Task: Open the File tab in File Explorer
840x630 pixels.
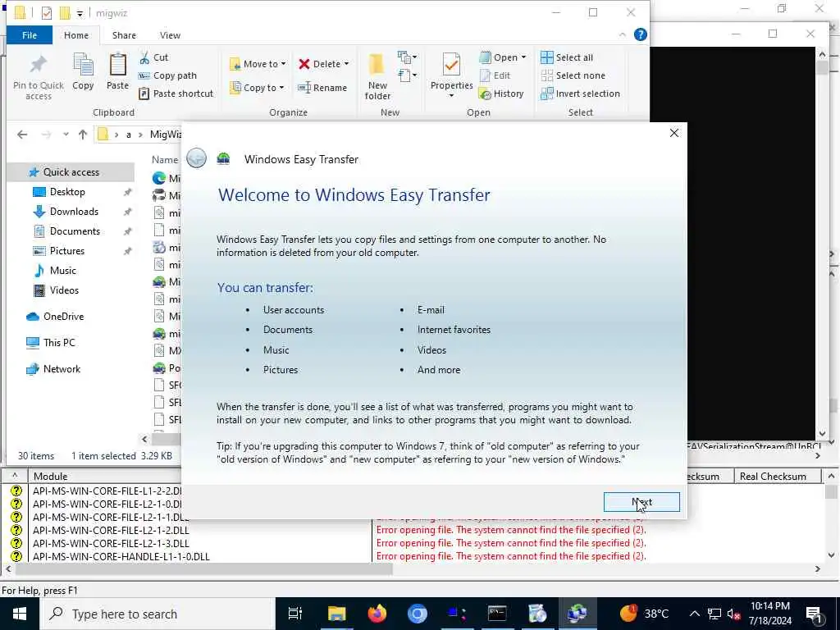Action: coord(30,35)
